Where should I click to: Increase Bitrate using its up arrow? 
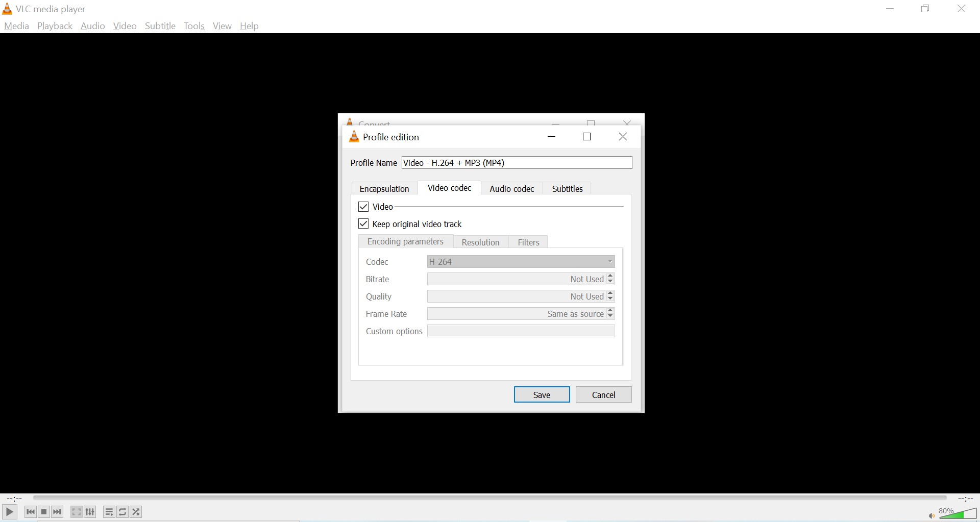610,276
